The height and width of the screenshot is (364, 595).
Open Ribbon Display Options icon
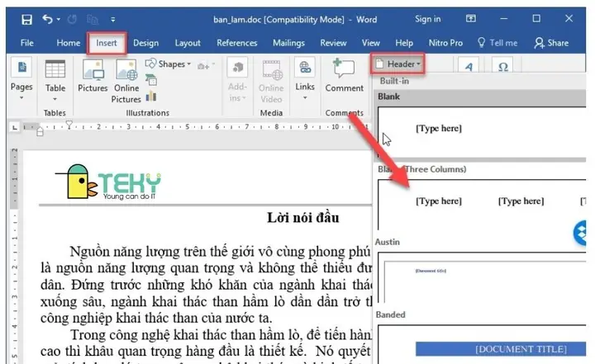coord(471,18)
